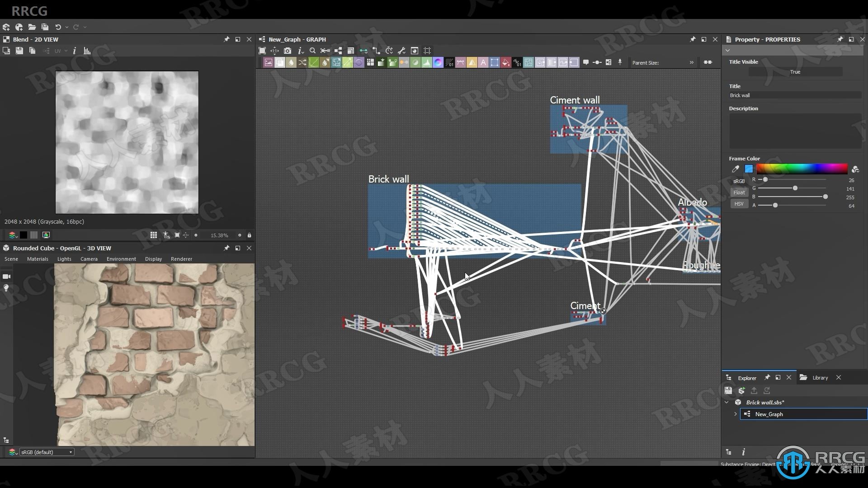Click the save file icon in Explorer panel
Viewport: 868px width, 488px height.
tap(728, 390)
